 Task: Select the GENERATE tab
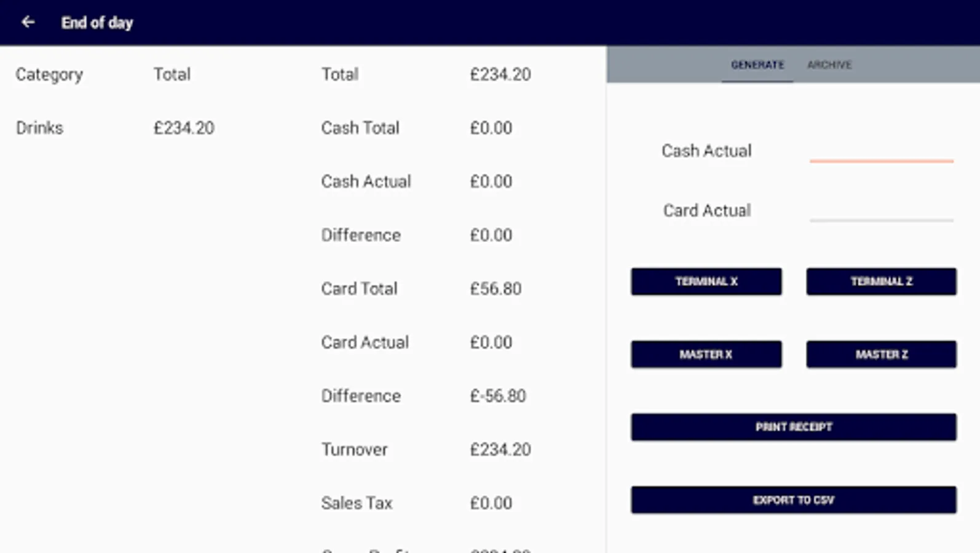pyautogui.click(x=757, y=65)
